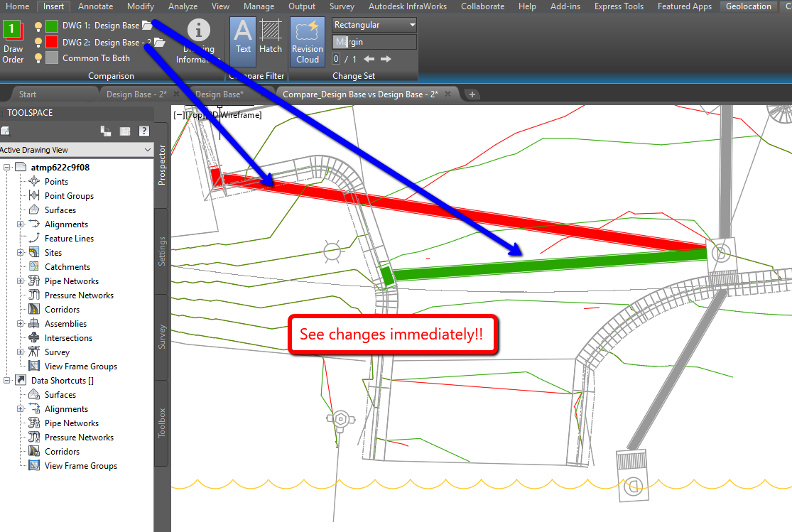
Task: Open Drawing Information
Action: (x=198, y=42)
